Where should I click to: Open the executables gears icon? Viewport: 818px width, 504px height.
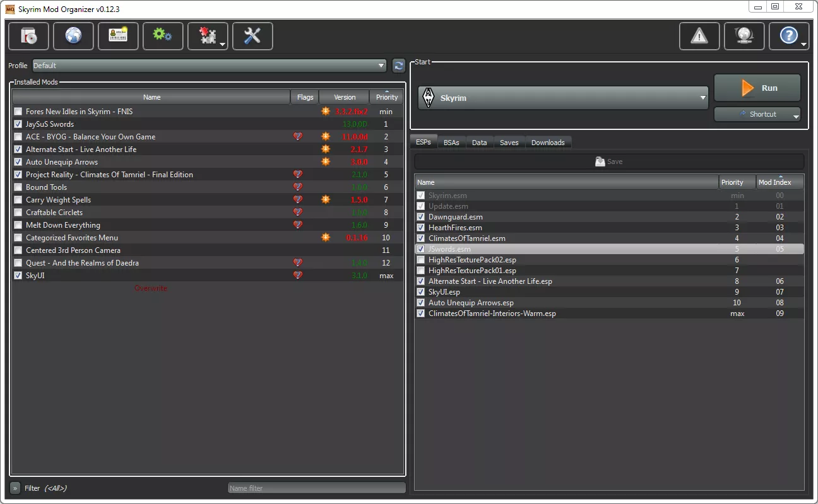coord(163,36)
